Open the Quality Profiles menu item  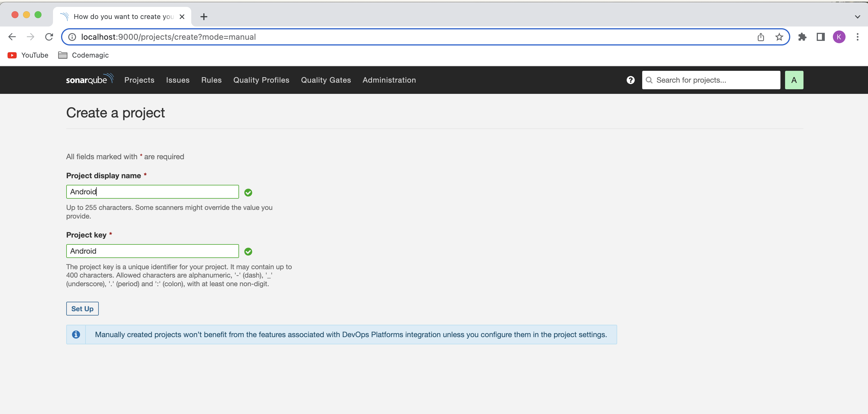pos(261,80)
